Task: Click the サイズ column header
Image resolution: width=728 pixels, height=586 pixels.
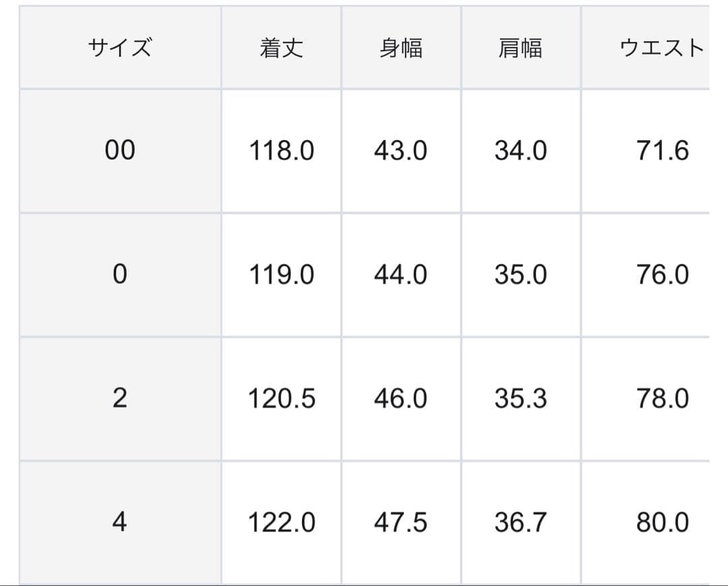Action: [120, 48]
